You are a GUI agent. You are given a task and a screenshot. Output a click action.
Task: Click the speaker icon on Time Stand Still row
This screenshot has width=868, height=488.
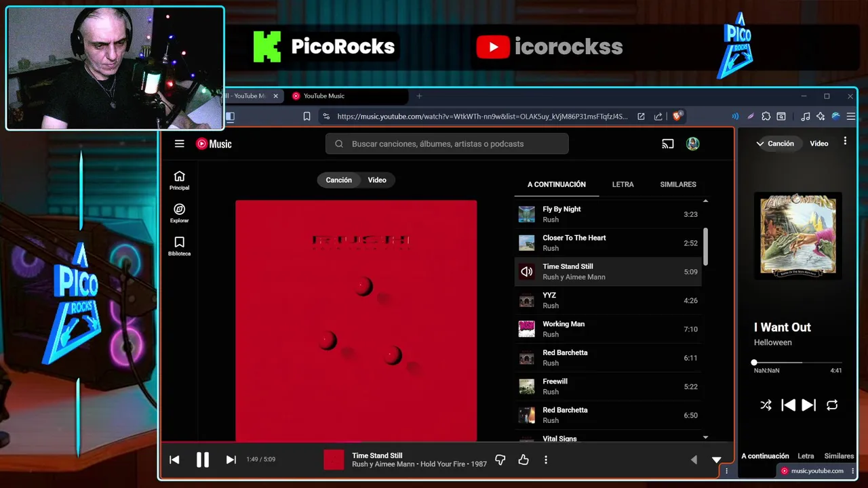(x=526, y=272)
